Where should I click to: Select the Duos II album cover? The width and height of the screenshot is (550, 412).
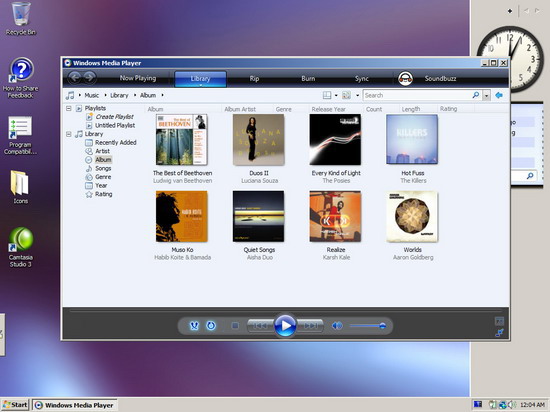pos(259,140)
